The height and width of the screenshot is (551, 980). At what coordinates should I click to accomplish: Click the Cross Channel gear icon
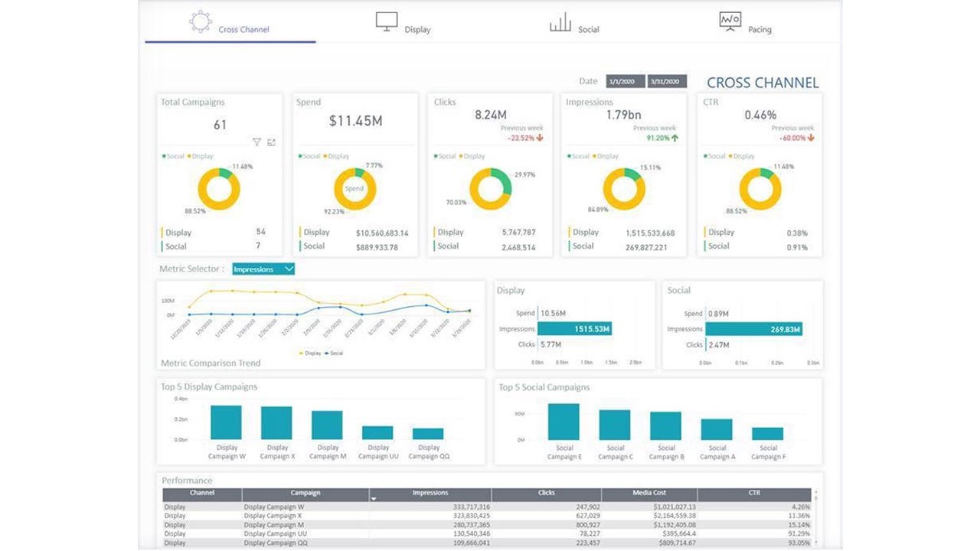(201, 21)
